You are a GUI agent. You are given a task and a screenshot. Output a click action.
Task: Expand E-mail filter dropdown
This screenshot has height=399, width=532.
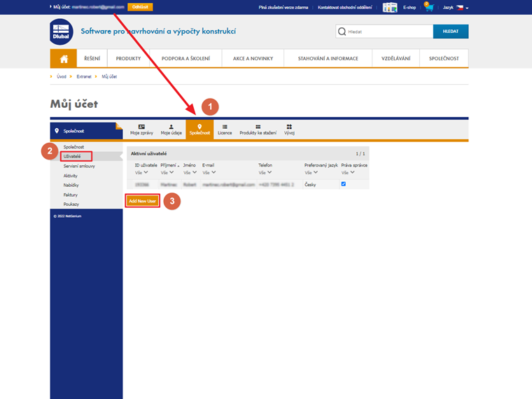click(x=213, y=172)
